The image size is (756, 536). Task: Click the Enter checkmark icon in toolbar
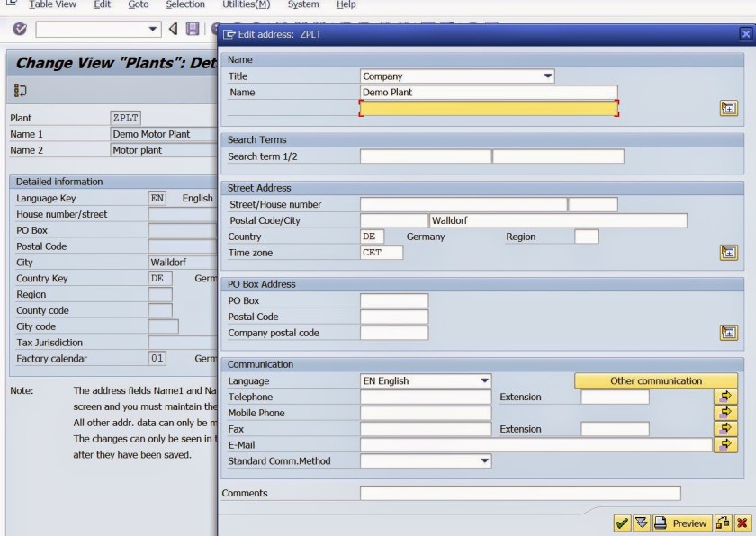coord(20,30)
